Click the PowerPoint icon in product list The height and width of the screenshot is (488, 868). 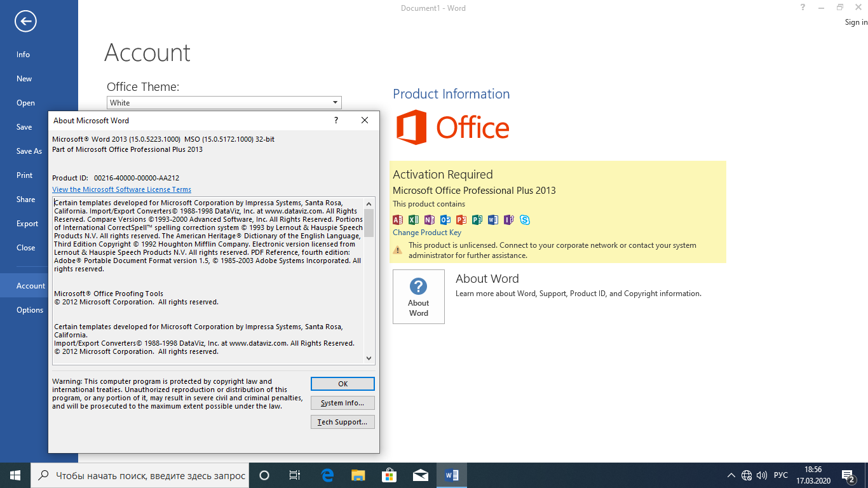point(461,220)
